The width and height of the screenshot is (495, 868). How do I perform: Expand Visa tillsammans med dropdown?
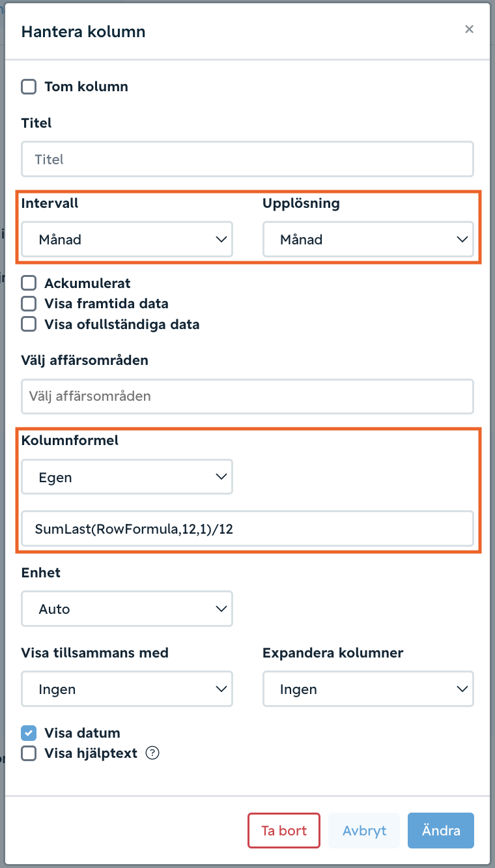coord(127,689)
